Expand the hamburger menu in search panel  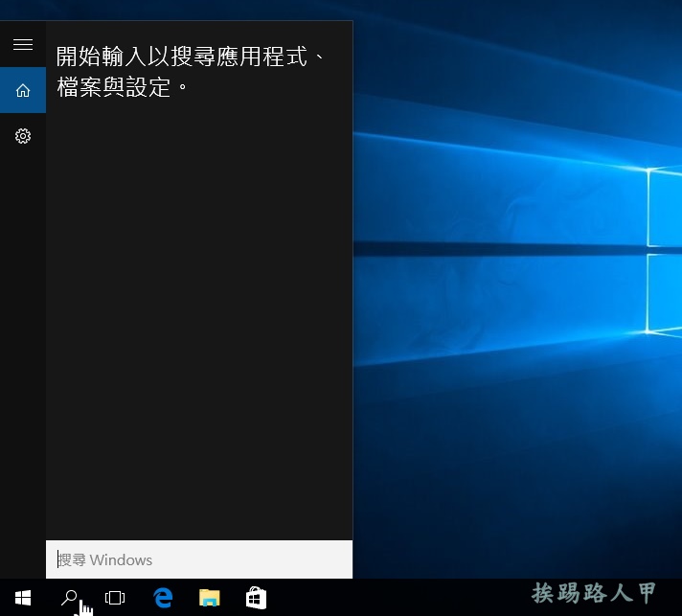point(23,44)
